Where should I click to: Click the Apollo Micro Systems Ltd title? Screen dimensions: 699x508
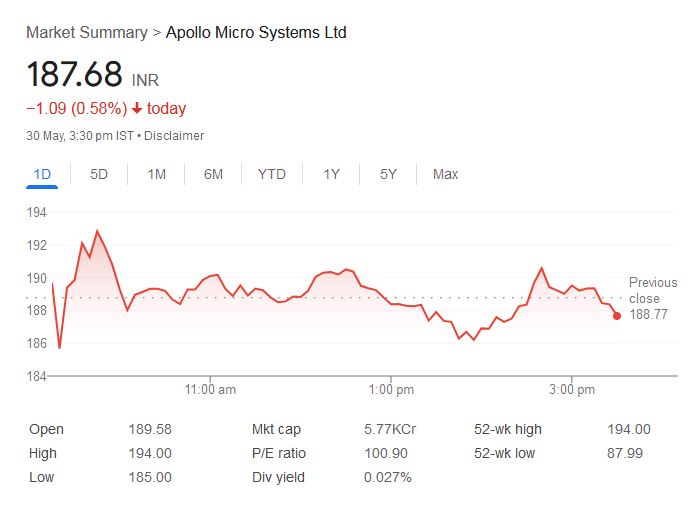[x=256, y=32]
